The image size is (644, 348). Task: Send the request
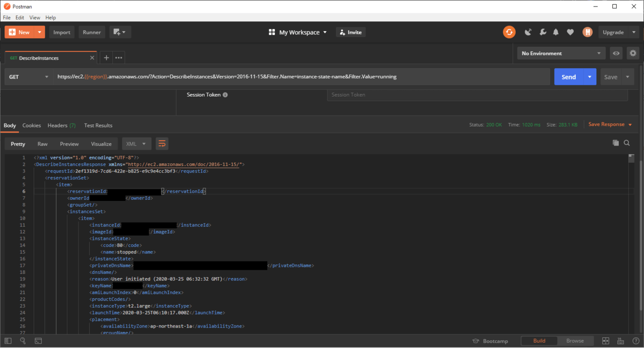[569, 77]
